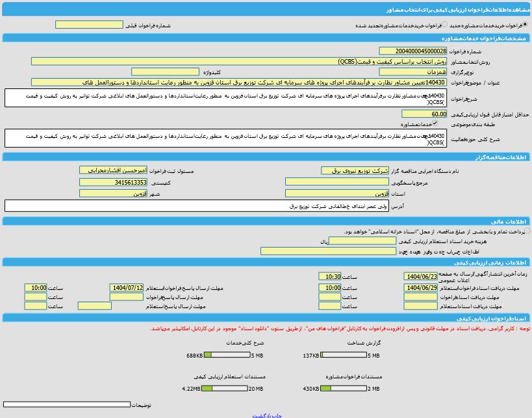Select the renewed call (تجدید شده) radio button
Screen dimensions: 532x418
click(445, 25)
